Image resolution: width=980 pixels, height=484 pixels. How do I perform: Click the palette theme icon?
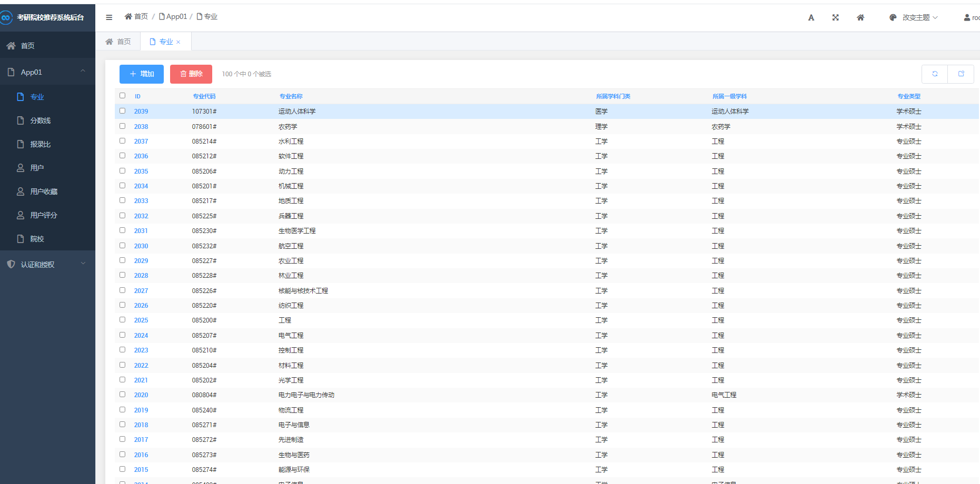[x=893, y=17]
